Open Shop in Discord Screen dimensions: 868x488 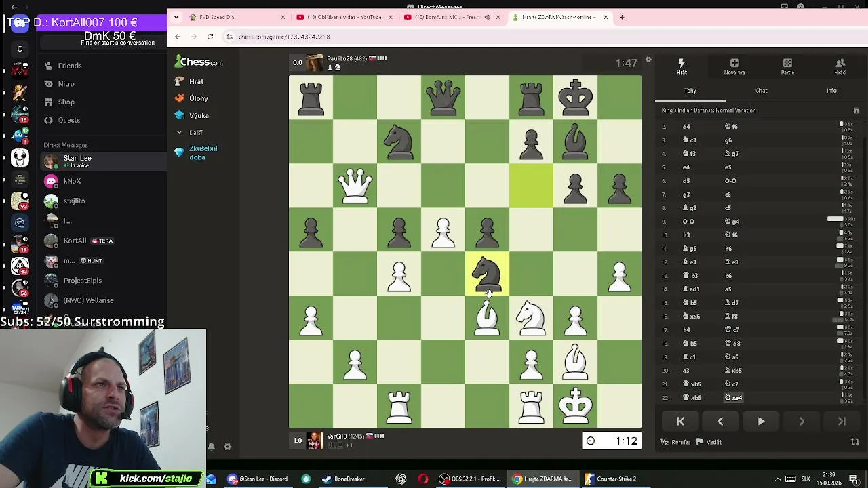66,102
